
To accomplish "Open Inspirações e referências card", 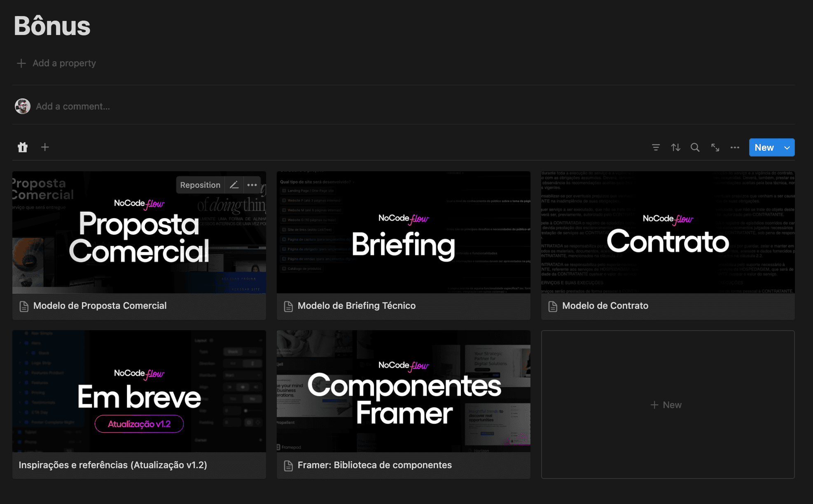I will [113, 465].
